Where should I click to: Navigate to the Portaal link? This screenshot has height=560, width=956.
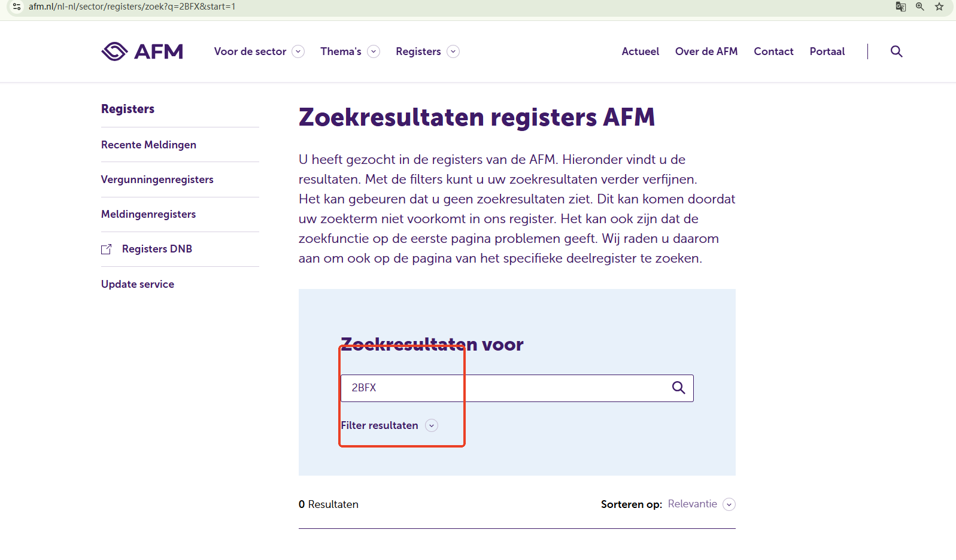tap(827, 51)
